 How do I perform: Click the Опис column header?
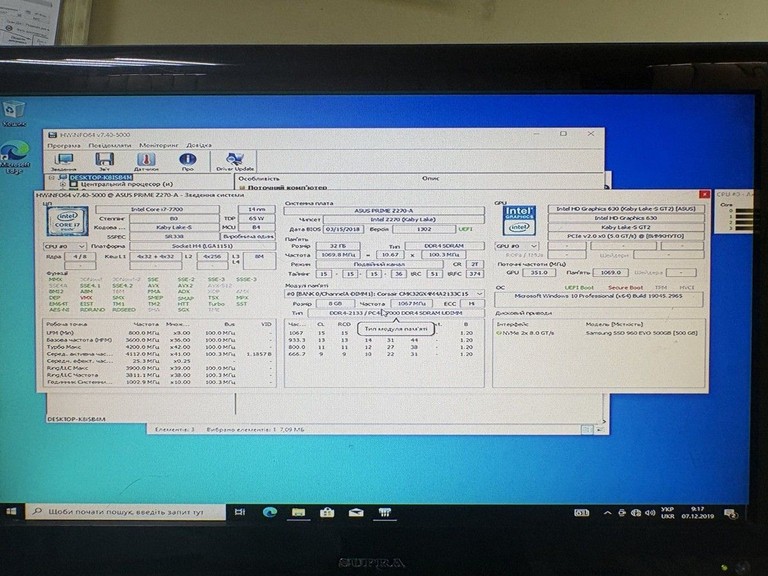pyautogui.click(x=431, y=179)
